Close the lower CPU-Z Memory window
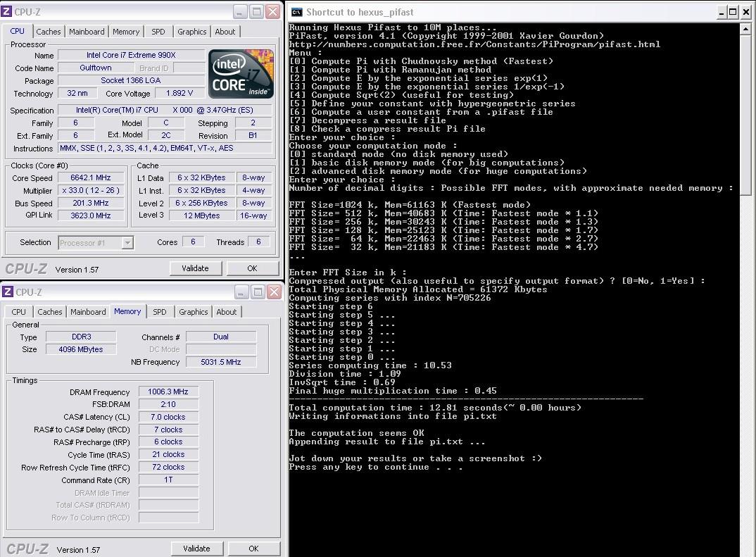Screen dimensions: 756x557 275,292
